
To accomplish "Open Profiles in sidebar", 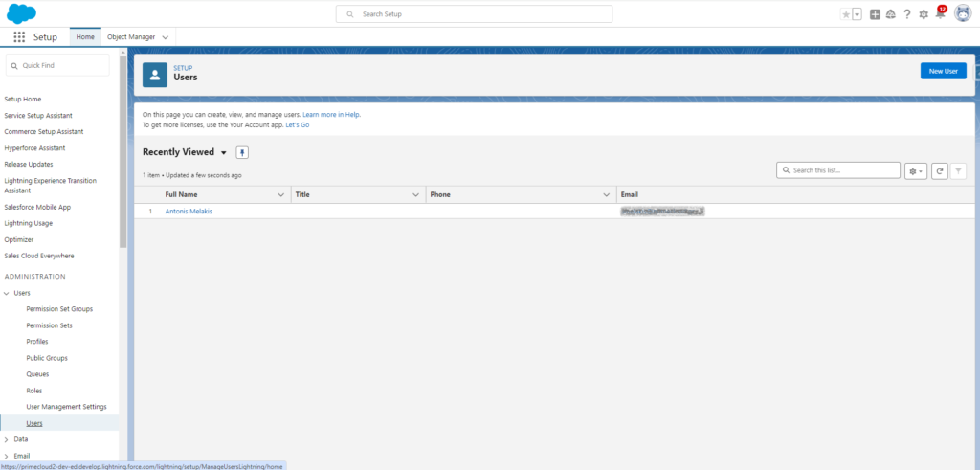I will click(x=37, y=342).
